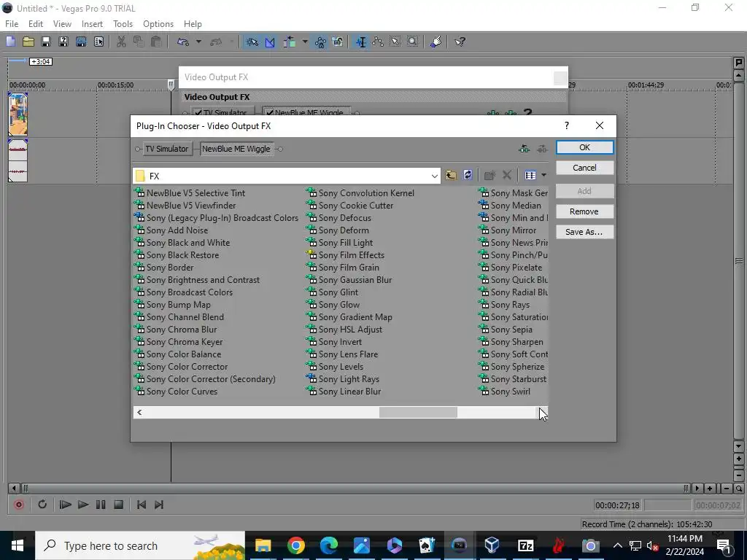
Task: Open File Explorer from the taskbar
Action: point(263,545)
